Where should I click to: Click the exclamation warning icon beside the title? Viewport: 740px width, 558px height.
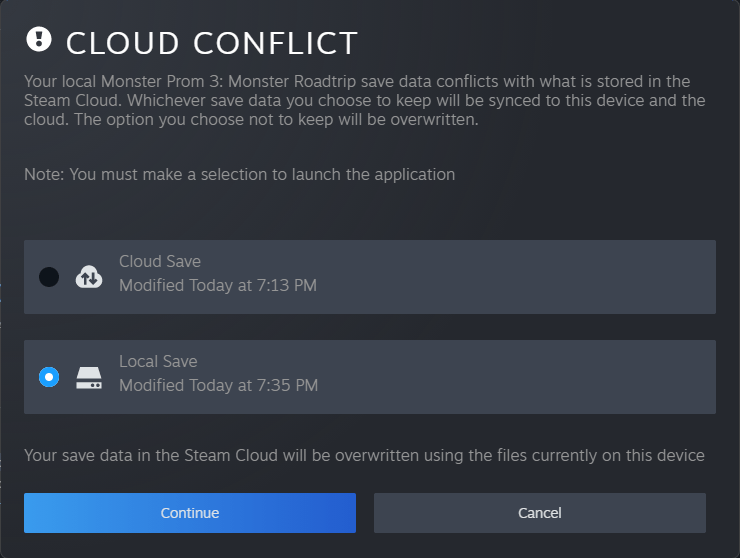pos(37,39)
